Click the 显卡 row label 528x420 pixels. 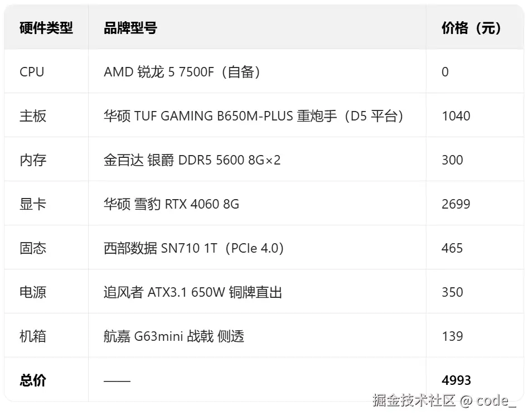point(33,204)
